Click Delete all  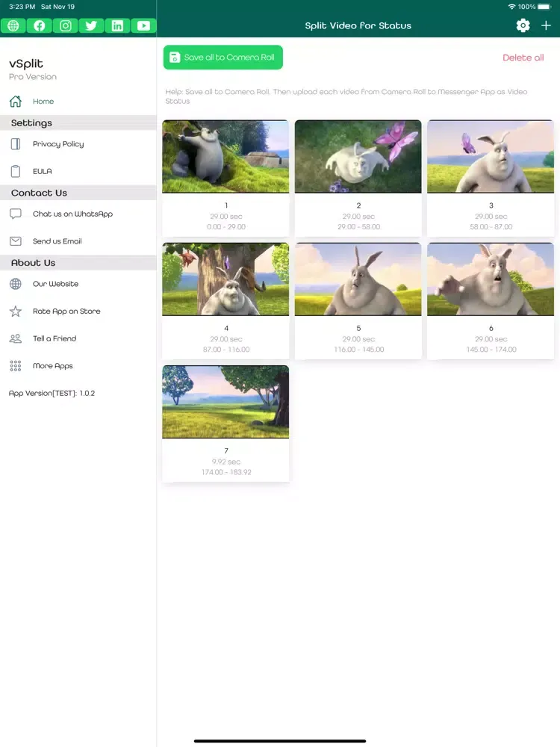tap(523, 58)
